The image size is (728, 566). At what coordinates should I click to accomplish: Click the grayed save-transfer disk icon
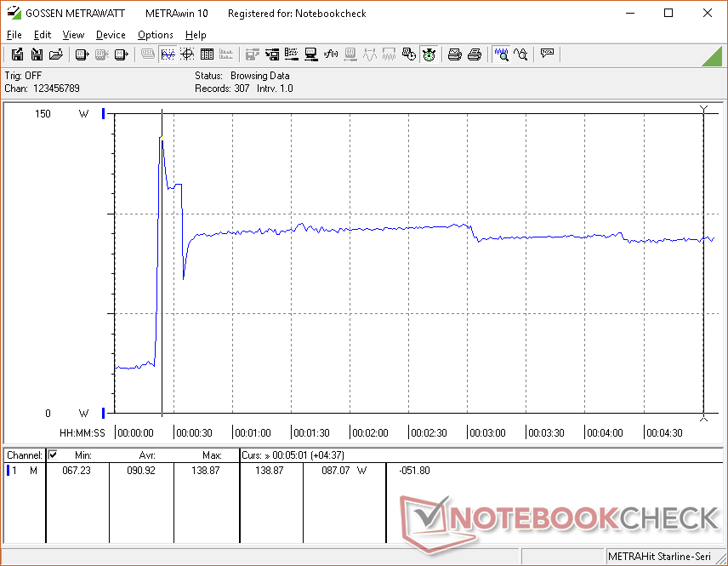point(252,54)
